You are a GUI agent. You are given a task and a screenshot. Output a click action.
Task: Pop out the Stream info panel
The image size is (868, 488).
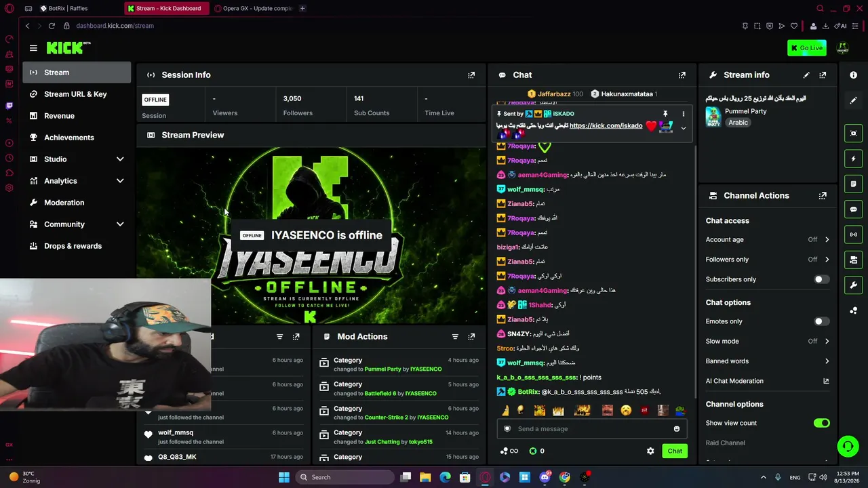pos(823,75)
